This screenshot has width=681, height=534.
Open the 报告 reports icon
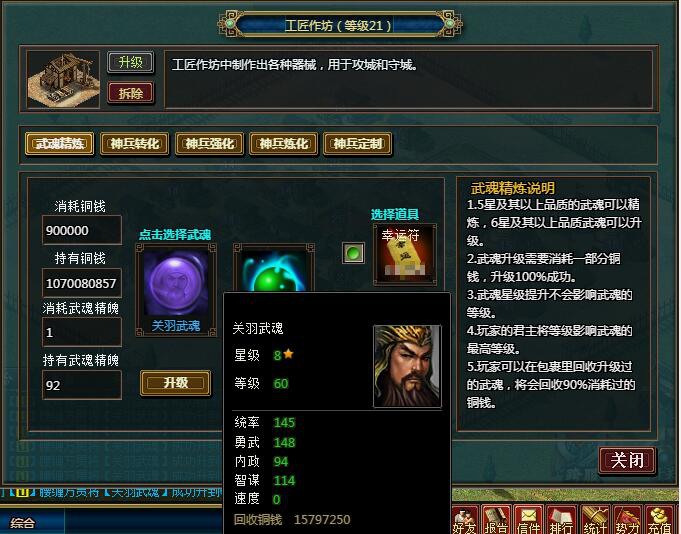(496, 519)
